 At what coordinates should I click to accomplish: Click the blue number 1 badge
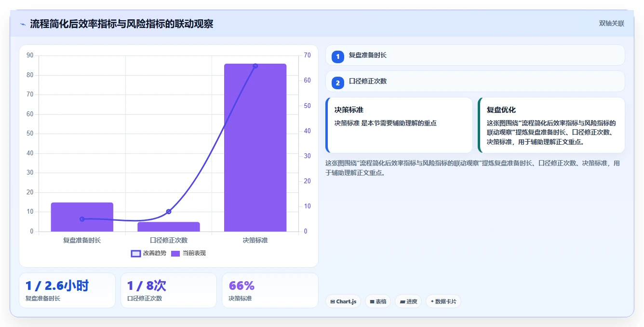coord(338,56)
